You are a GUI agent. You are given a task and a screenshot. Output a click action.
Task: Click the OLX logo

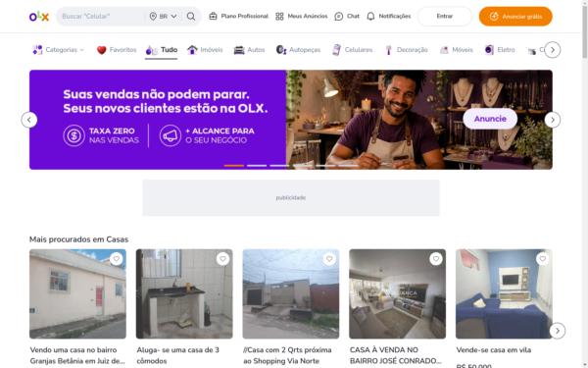click(x=39, y=16)
